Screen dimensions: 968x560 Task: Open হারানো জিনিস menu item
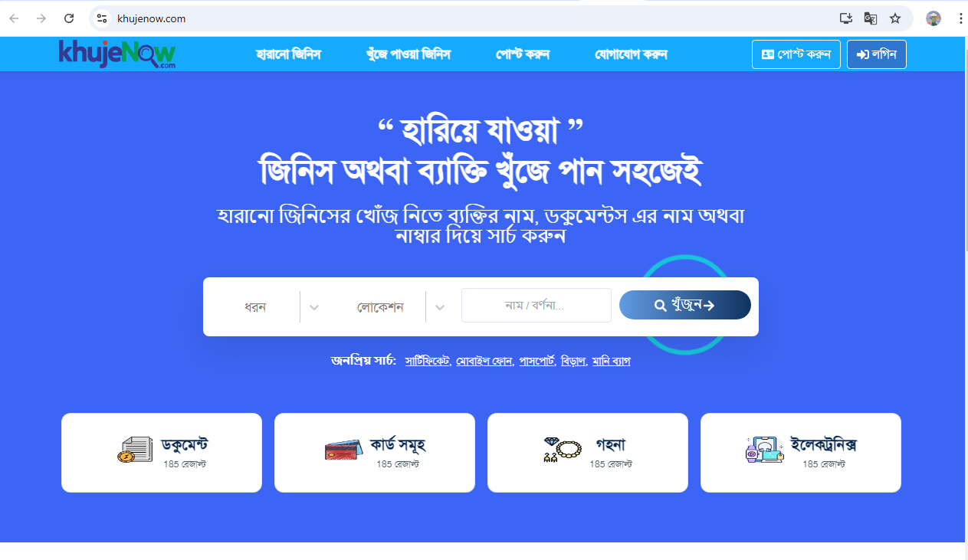coord(288,54)
